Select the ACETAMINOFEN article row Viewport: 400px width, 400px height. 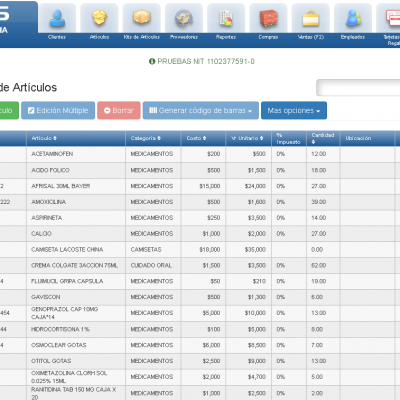200,154
